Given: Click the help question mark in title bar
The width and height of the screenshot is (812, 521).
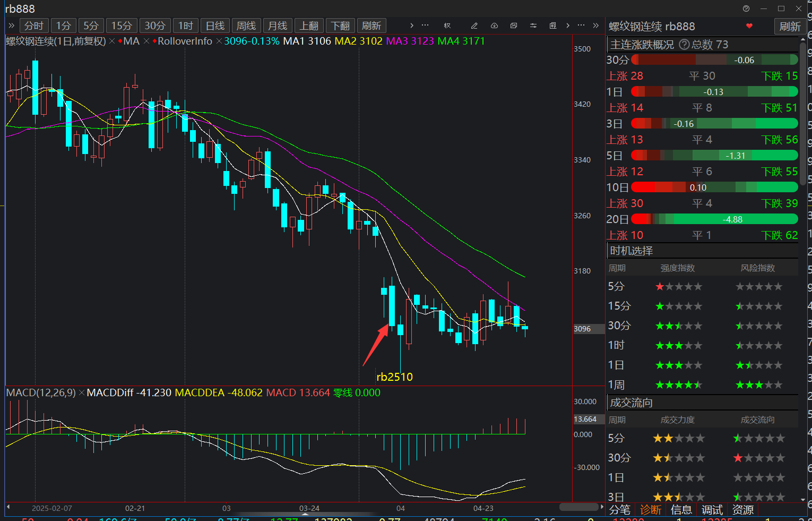Looking at the screenshot, I should (x=746, y=8).
